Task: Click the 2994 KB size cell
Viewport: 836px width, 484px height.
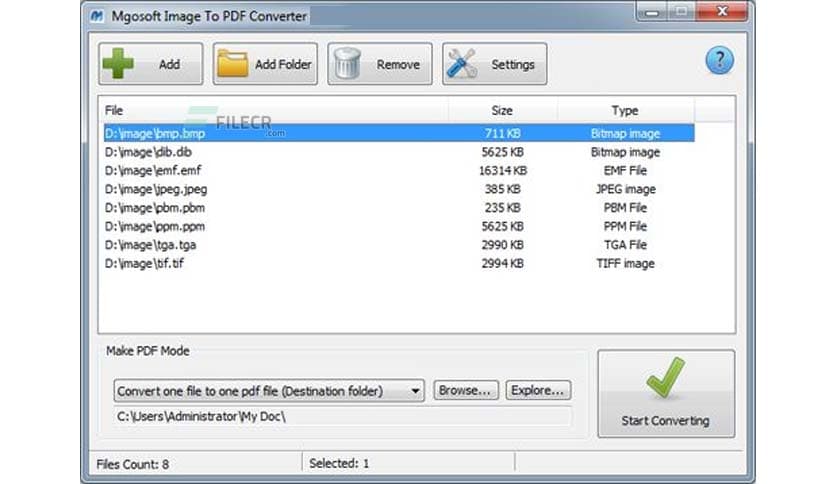Action: pyautogui.click(x=503, y=263)
